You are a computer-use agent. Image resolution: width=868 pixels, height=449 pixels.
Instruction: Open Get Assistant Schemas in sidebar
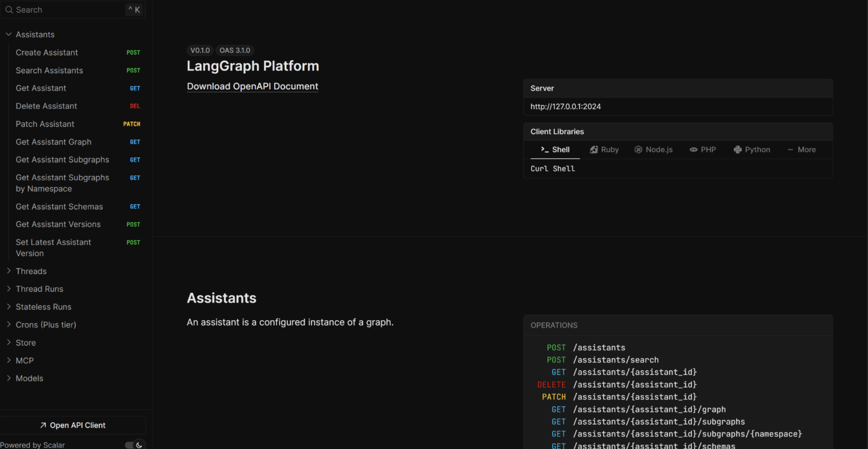[x=77, y=207]
